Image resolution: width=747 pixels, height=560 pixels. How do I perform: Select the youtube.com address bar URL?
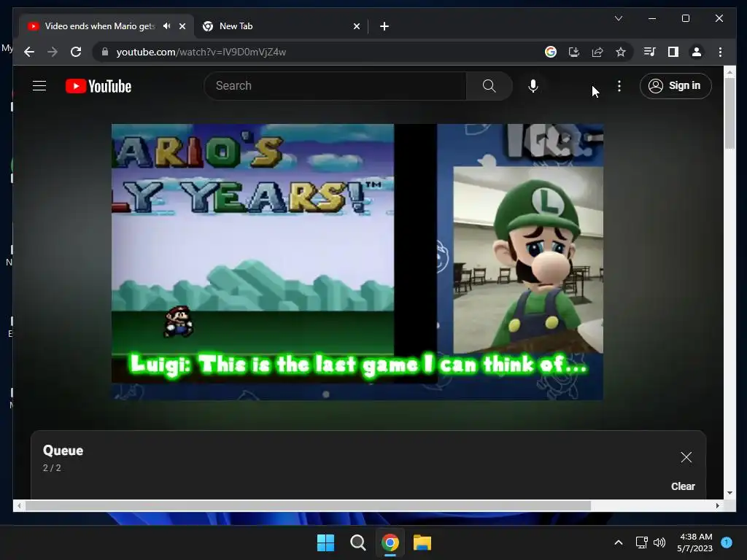click(x=201, y=52)
